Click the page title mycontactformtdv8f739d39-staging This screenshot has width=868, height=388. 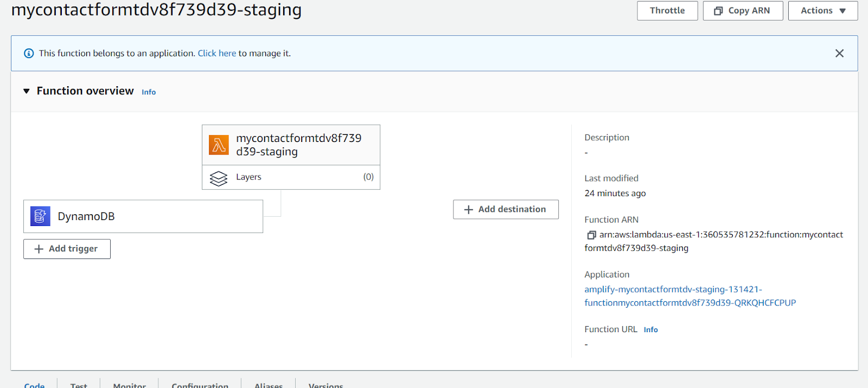tap(156, 10)
